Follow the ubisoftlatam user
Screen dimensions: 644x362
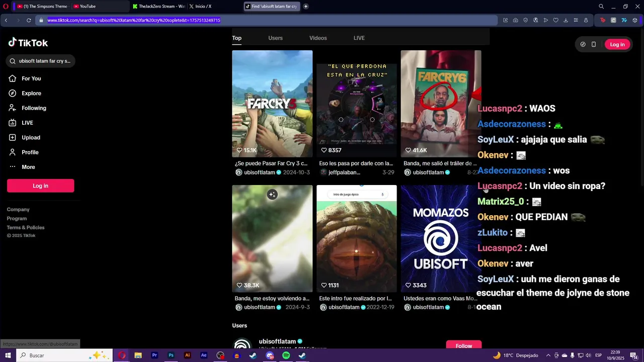coord(463,346)
